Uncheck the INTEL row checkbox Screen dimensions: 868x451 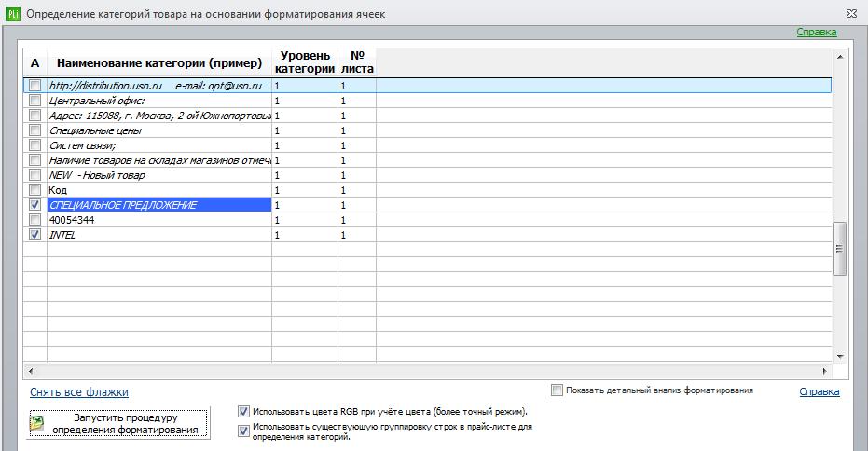[34, 235]
